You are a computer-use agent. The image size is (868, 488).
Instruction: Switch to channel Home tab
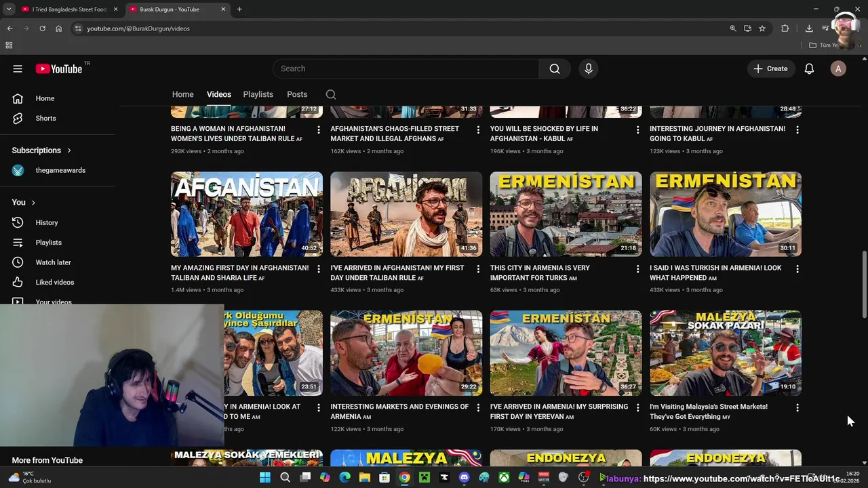182,94
